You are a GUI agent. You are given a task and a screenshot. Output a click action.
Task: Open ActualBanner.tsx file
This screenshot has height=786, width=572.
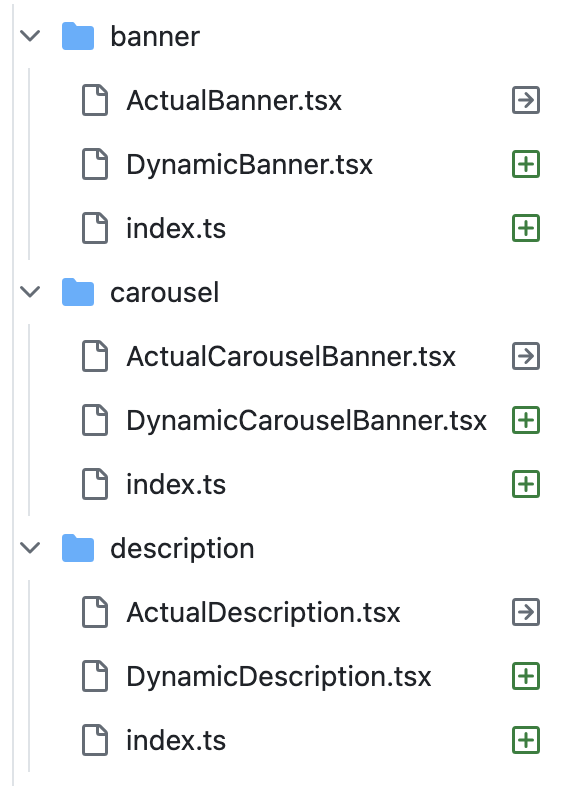coord(234,100)
